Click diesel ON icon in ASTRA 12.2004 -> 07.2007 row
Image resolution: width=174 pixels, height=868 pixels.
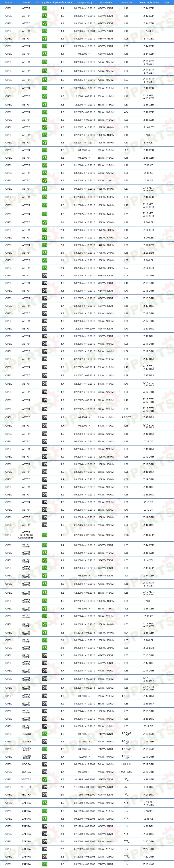(44, 329)
